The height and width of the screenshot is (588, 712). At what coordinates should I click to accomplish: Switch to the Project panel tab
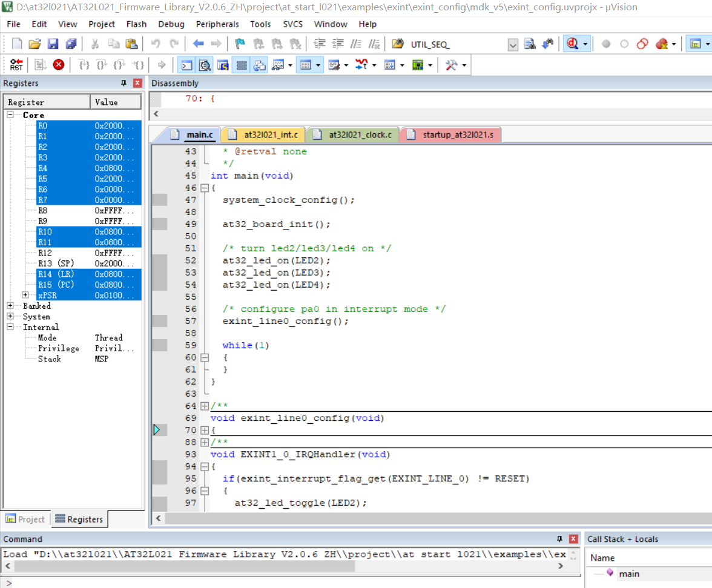(25, 519)
